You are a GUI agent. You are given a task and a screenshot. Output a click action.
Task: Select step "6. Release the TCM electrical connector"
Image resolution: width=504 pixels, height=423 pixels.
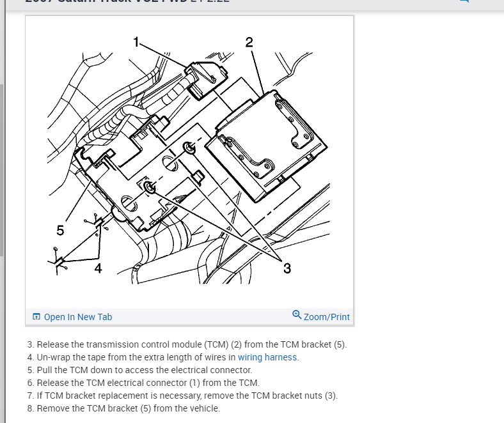tap(143, 383)
